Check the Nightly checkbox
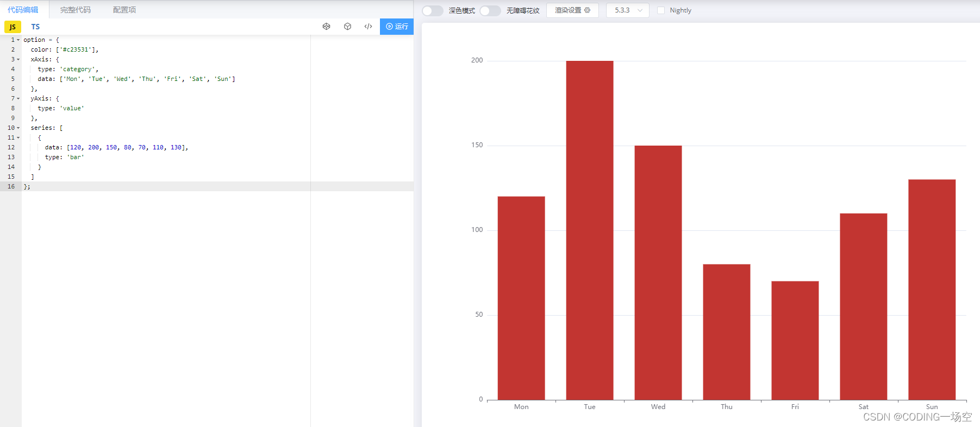Image resolution: width=980 pixels, height=427 pixels. pyautogui.click(x=661, y=10)
